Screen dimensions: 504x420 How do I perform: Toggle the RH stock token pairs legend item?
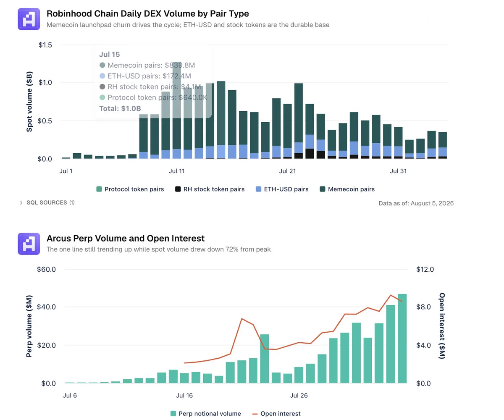coord(210,189)
